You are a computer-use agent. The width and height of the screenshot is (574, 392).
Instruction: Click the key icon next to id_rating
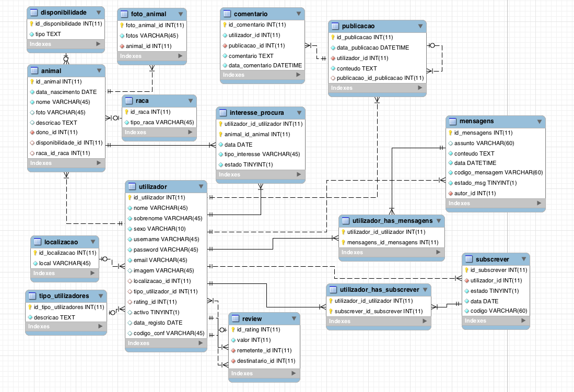[232, 330]
